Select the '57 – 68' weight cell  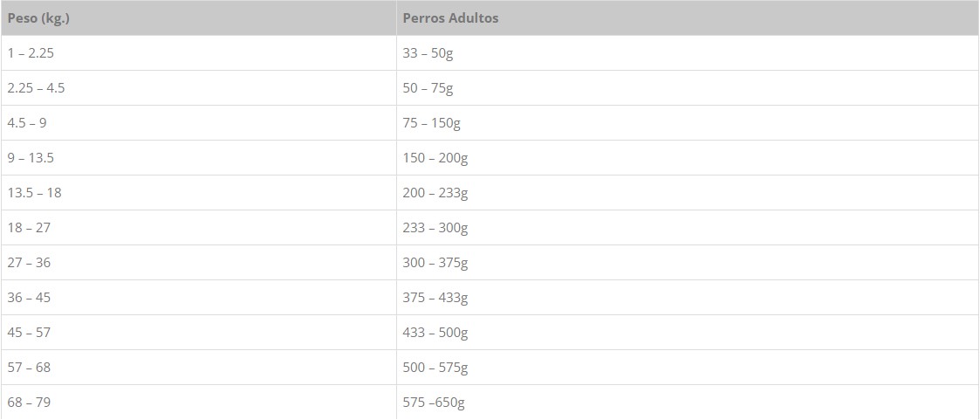(x=29, y=368)
